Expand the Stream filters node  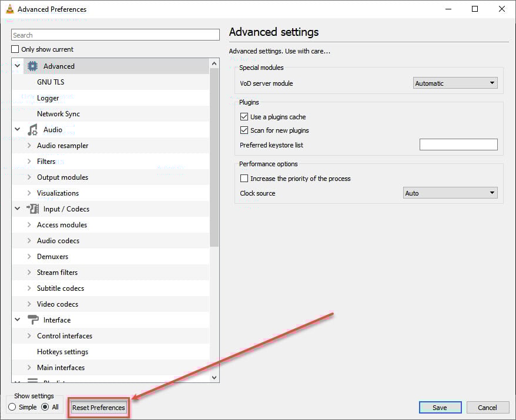29,273
